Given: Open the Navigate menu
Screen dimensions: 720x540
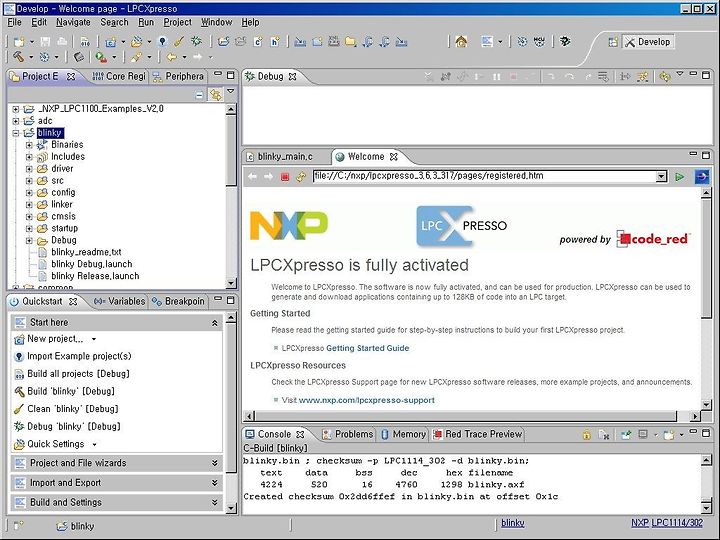Looking at the screenshot, I should pos(73,22).
